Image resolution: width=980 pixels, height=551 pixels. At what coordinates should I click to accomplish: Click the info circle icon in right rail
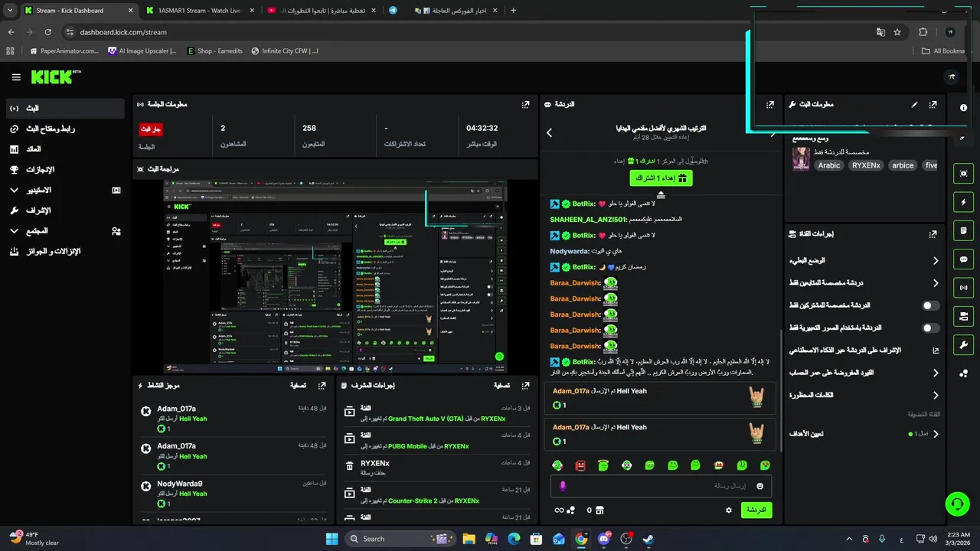pos(963,108)
